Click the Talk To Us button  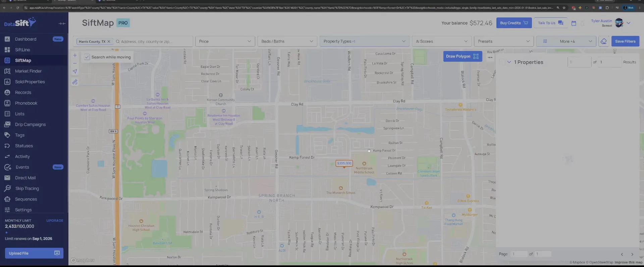[550, 23]
